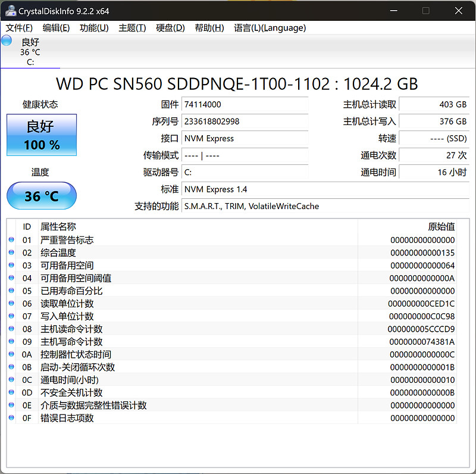Click the drive title WD PC SN560 SDDPNQE-1T00-1102

pos(237,84)
